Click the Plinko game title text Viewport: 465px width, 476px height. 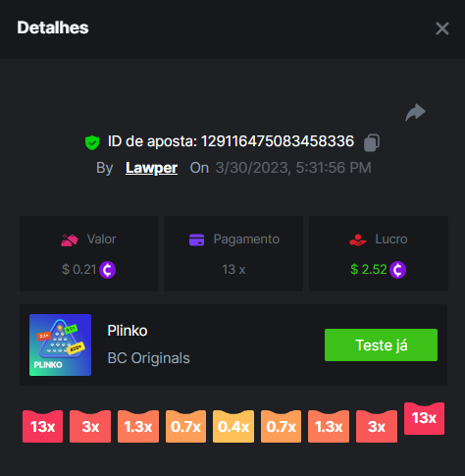click(128, 331)
